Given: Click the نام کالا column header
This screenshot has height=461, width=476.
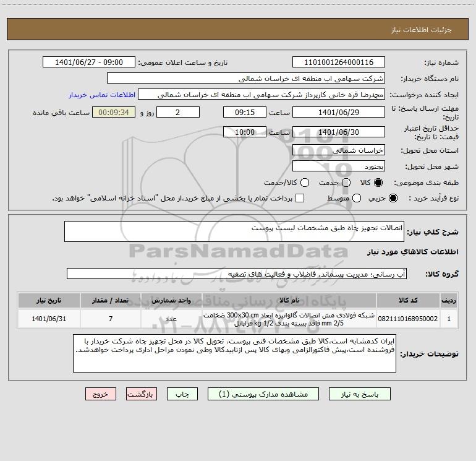Looking at the screenshot, I should pos(289,300).
